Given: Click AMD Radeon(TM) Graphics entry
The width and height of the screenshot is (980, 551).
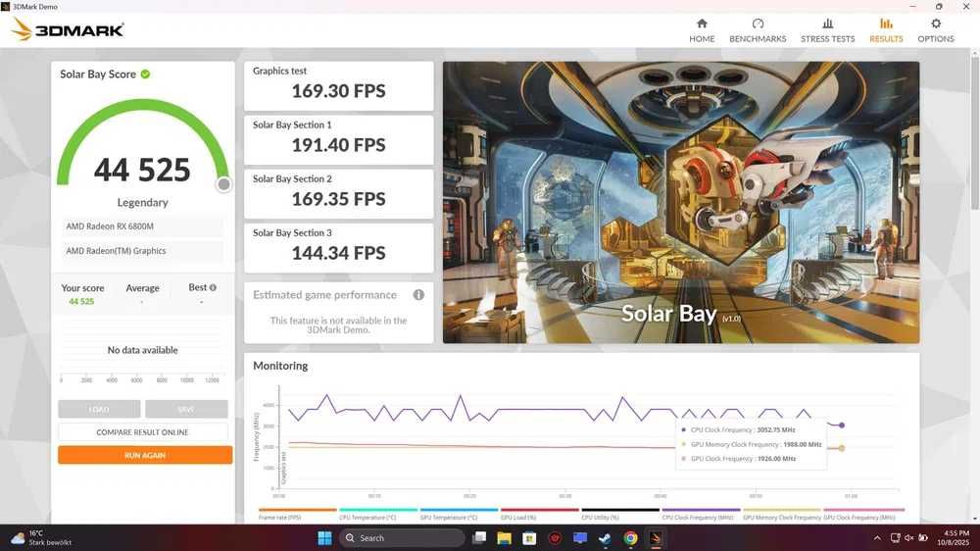Looking at the screenshot, I should click(x=142, y=251).
